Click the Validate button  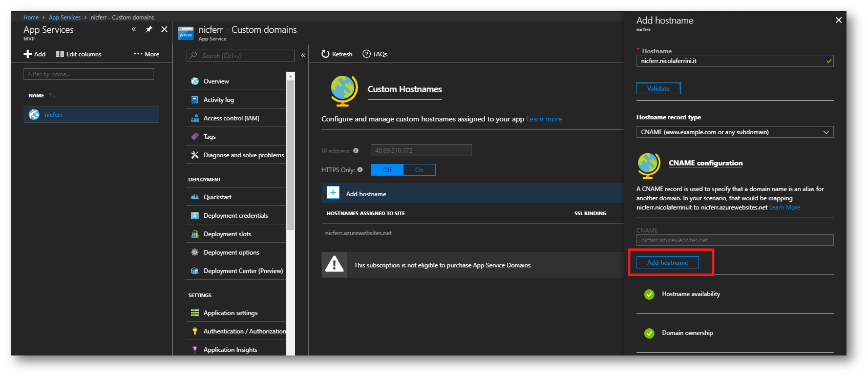(x=659, y=89)
